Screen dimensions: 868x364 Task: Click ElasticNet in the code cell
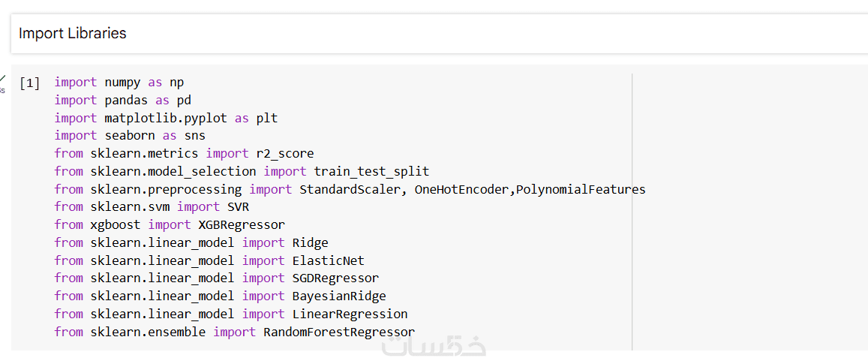(x=328, y=260)
